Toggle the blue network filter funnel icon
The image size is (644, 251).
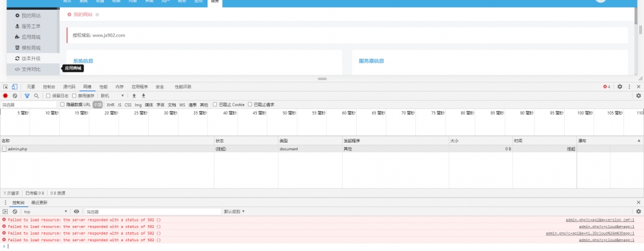[27, 95]
